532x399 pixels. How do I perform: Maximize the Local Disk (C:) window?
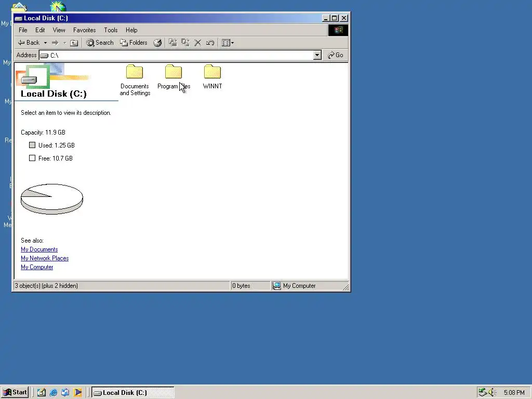coord(334,18)
